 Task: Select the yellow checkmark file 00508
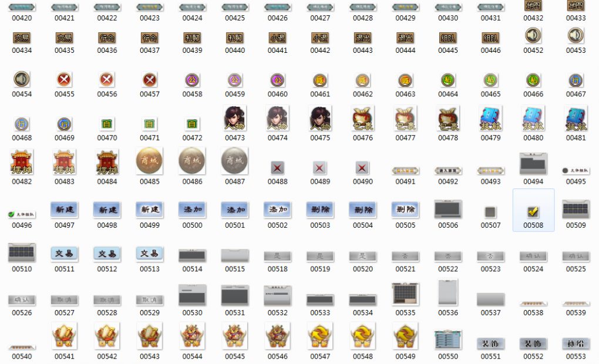tap(533, 211)
